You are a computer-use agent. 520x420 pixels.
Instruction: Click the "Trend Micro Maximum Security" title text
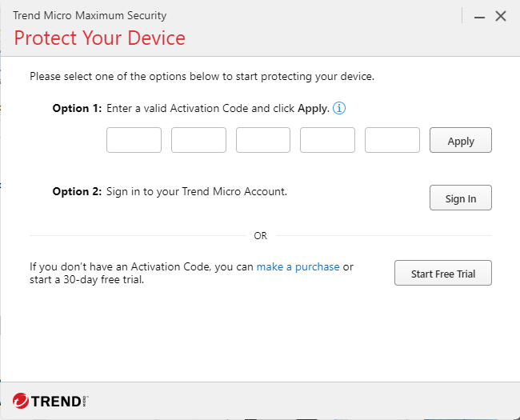(x=90, y=15)
